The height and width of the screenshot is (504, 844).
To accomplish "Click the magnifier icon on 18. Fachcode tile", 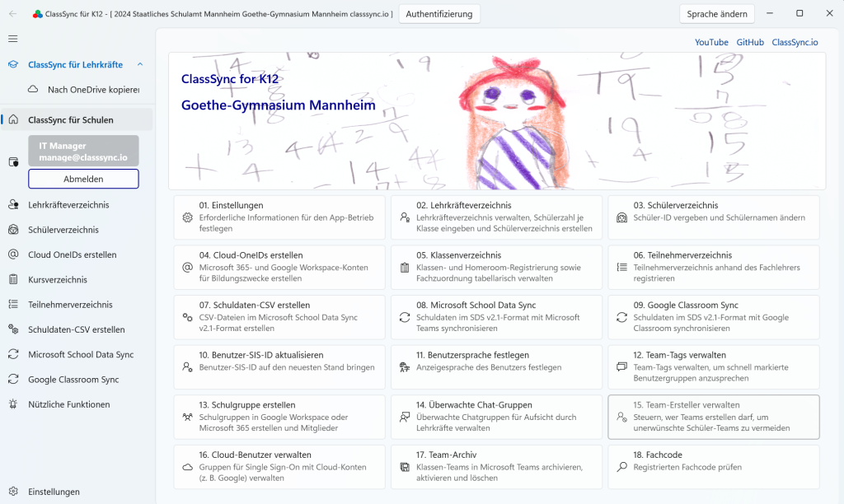I will 621,467.
